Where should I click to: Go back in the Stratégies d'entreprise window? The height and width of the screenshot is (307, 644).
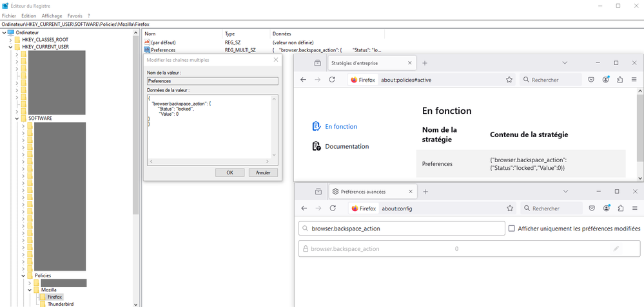pos(304,80)
